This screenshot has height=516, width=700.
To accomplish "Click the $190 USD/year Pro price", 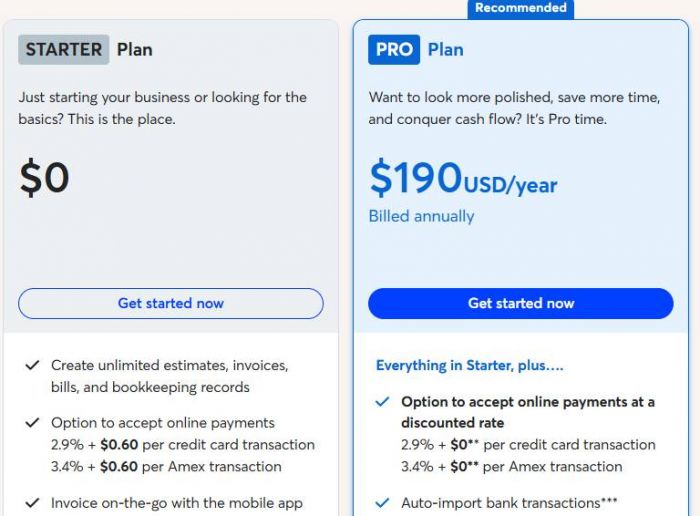I will pos(463,179).
